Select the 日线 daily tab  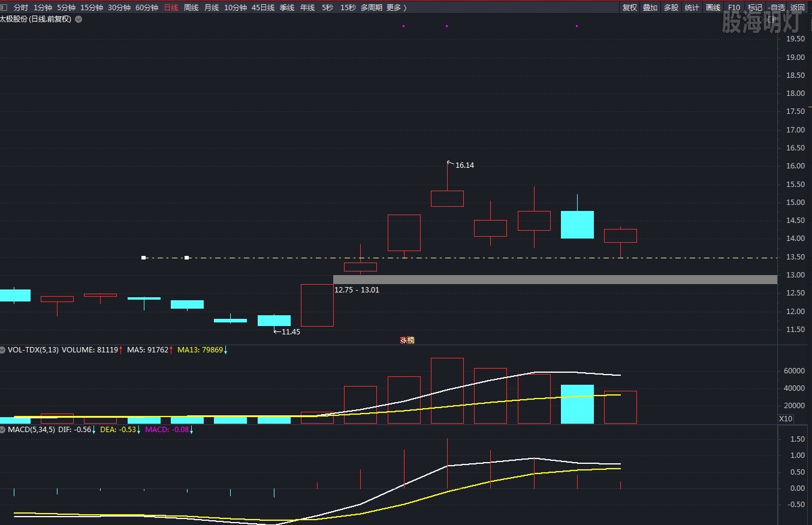click(171, 8)
